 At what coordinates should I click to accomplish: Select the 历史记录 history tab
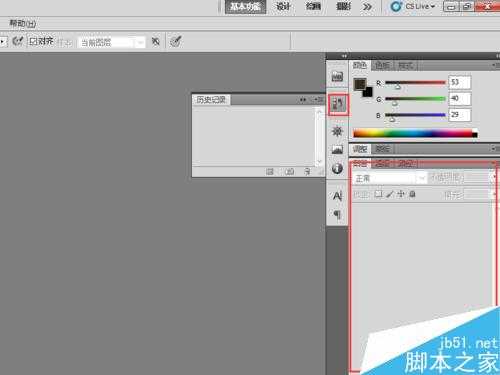pos(211,100)
